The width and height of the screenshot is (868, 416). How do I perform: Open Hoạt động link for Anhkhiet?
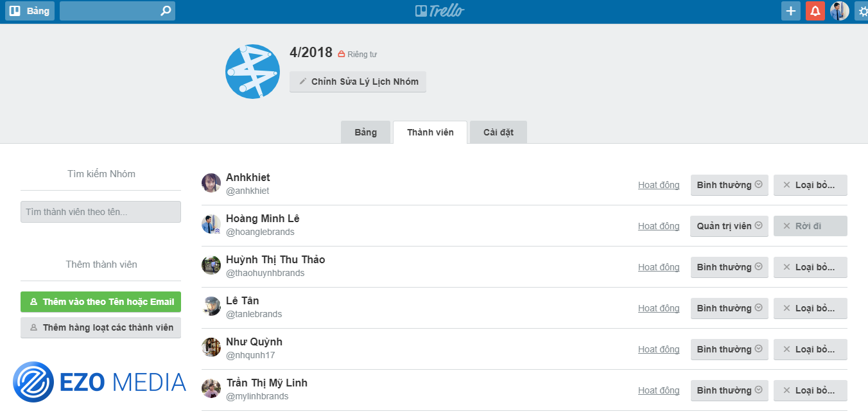659,185
